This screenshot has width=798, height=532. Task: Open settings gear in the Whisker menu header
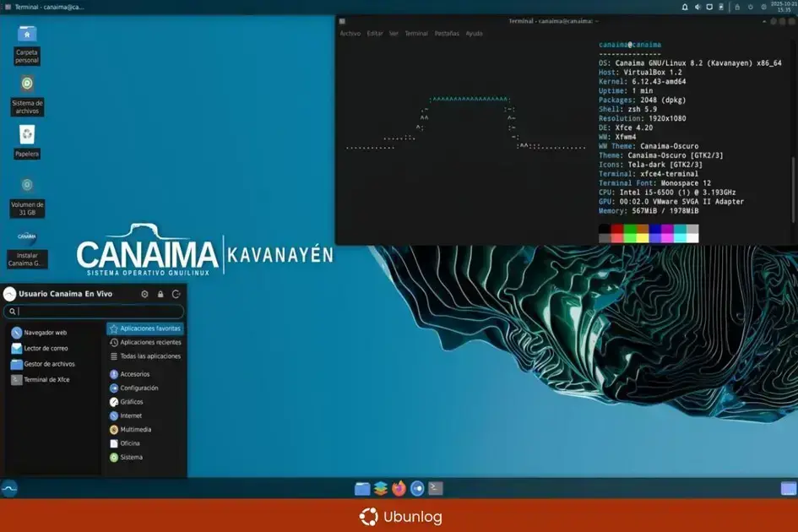coord(144,294)
